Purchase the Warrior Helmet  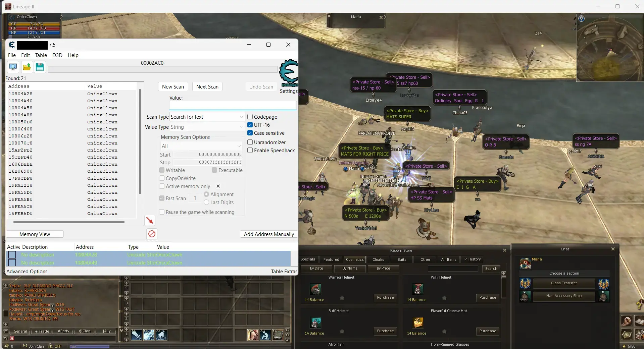point(385,297)
